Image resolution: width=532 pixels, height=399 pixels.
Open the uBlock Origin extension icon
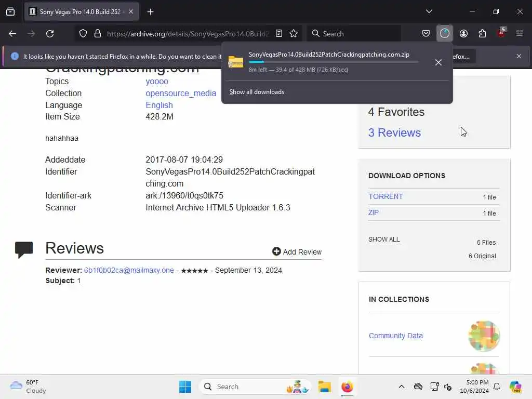pyautogui.click(x=501, y=33)
